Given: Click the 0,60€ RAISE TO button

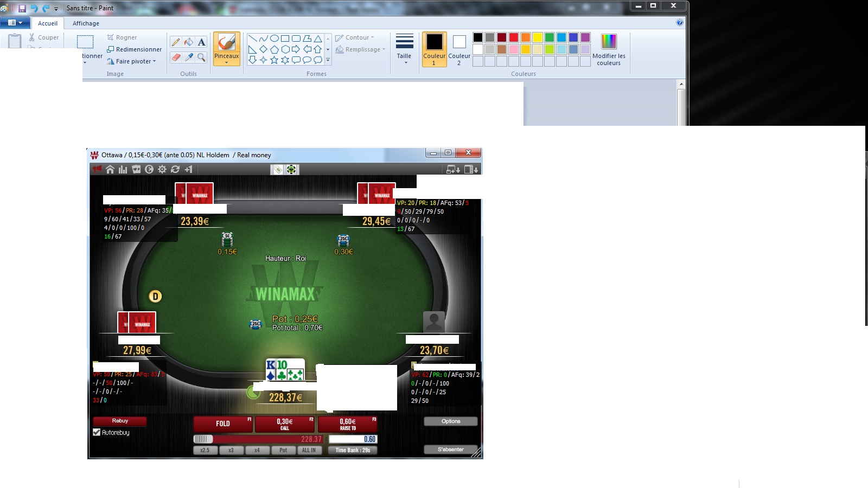Looking at the screenshot, I should (x=348, y=423).
